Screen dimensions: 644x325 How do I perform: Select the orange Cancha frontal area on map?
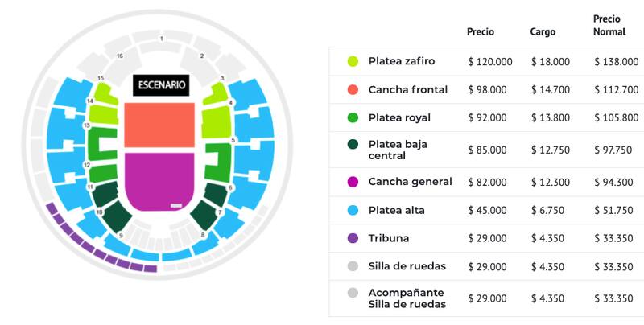pyautogui.click(x=160, y=125)
